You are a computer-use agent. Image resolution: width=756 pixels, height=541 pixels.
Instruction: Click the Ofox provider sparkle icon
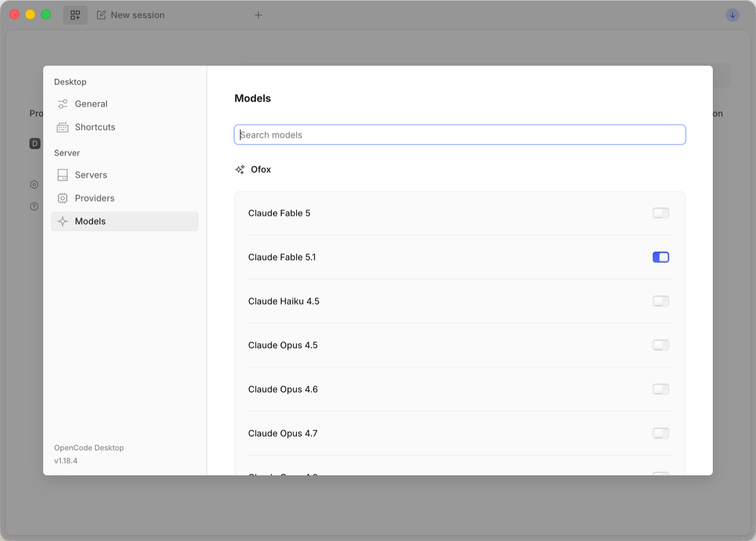click(240, 170)
